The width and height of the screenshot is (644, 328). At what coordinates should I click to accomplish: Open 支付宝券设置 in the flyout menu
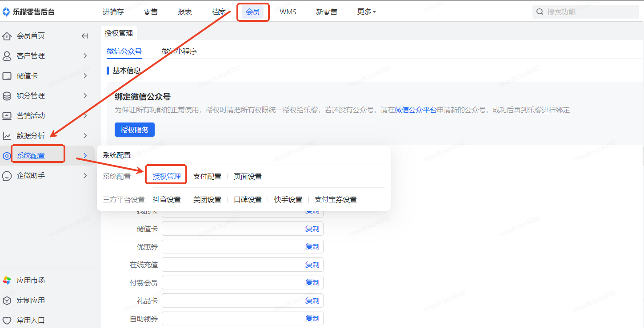tap(336, 199)
